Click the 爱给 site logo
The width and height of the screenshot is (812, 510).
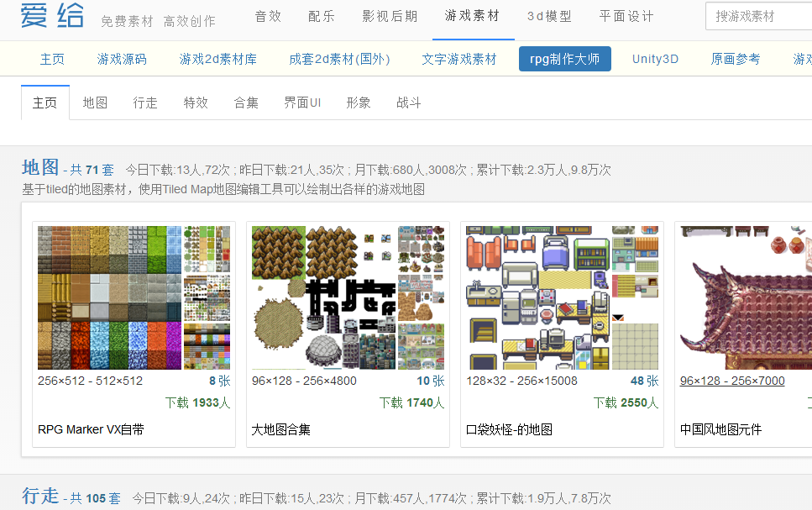click(x=52, y=15)
